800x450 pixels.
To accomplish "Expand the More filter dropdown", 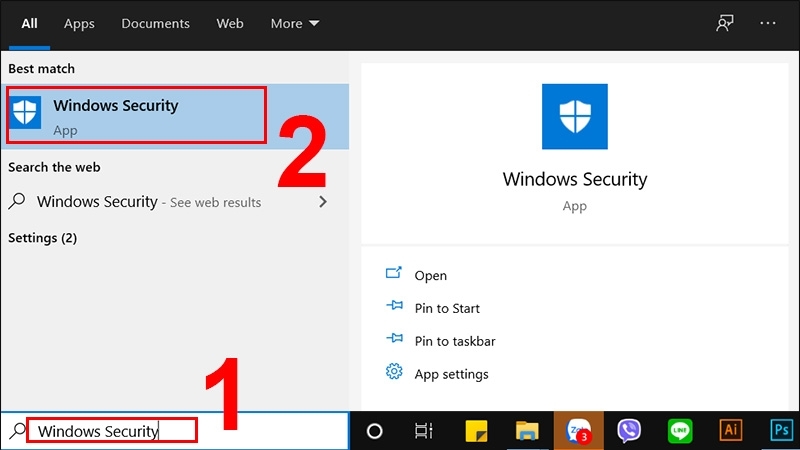I will point(295,23).
